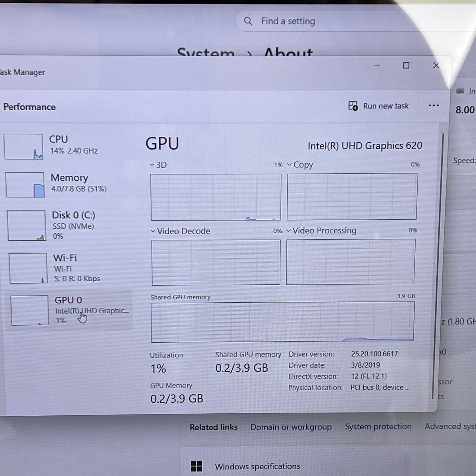Click physical location value PCI bus 0

click(x=380, y=387)
